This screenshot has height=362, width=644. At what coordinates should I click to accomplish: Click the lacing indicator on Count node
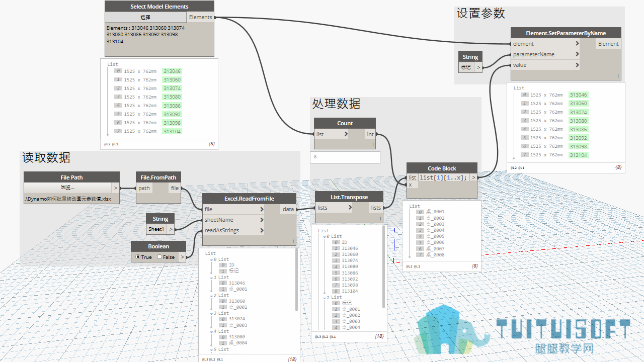[373, 145]
